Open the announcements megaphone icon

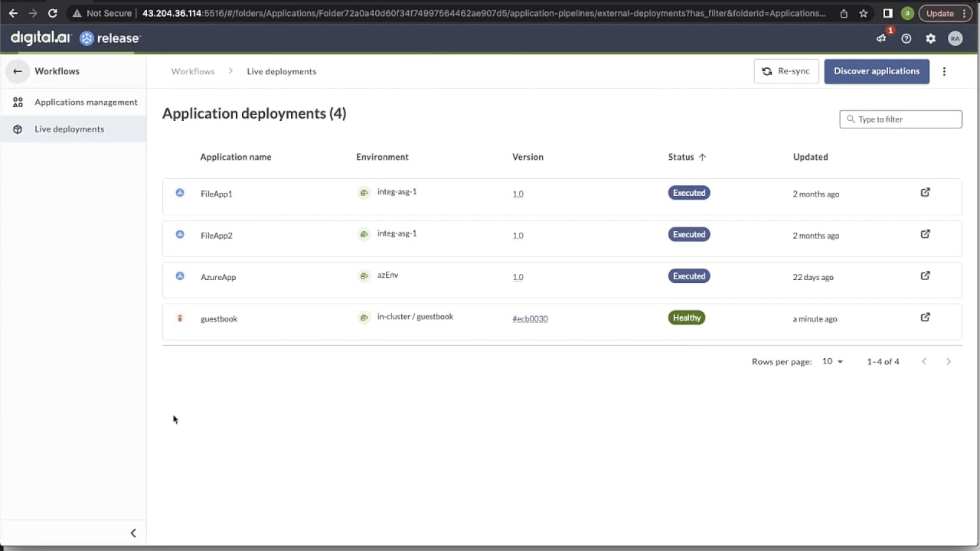click(x=882, y=38)
